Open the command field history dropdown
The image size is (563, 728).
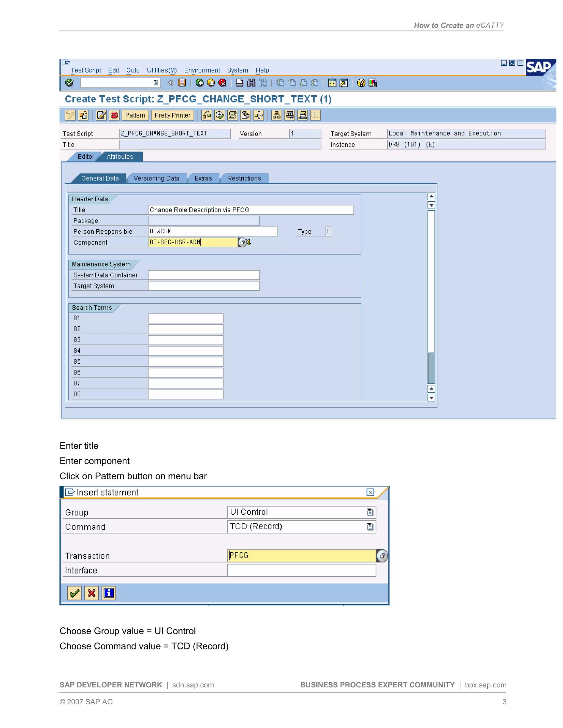(x=156, y=82)
